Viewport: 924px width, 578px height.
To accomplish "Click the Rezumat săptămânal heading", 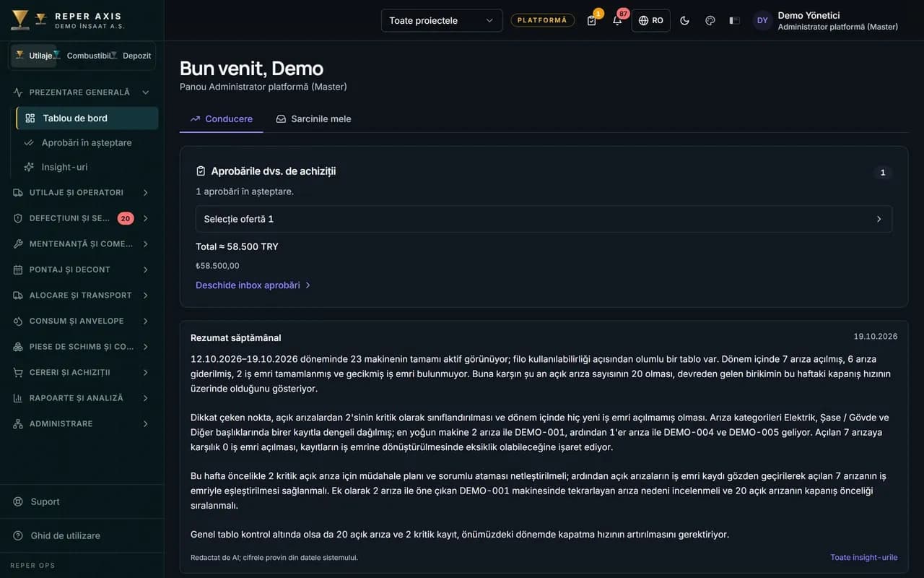I will click(235, 337).
